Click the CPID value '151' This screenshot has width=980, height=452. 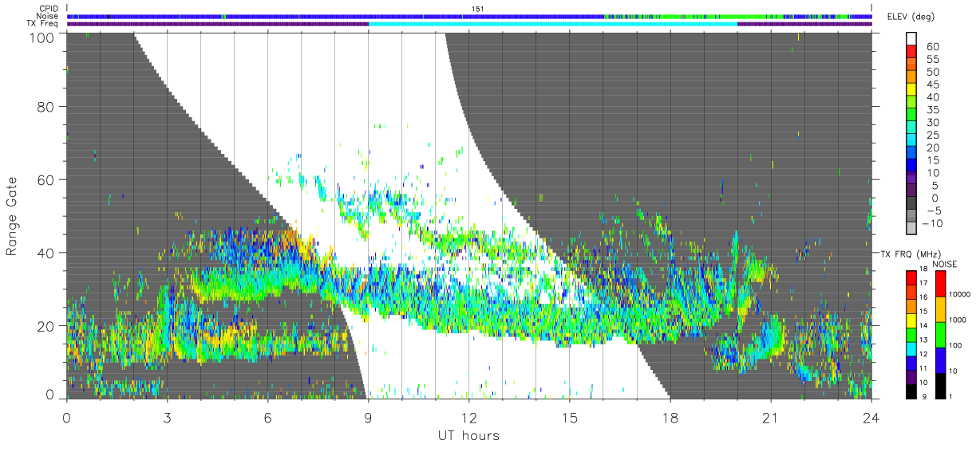pyautogui.click(x=478, y=8)
